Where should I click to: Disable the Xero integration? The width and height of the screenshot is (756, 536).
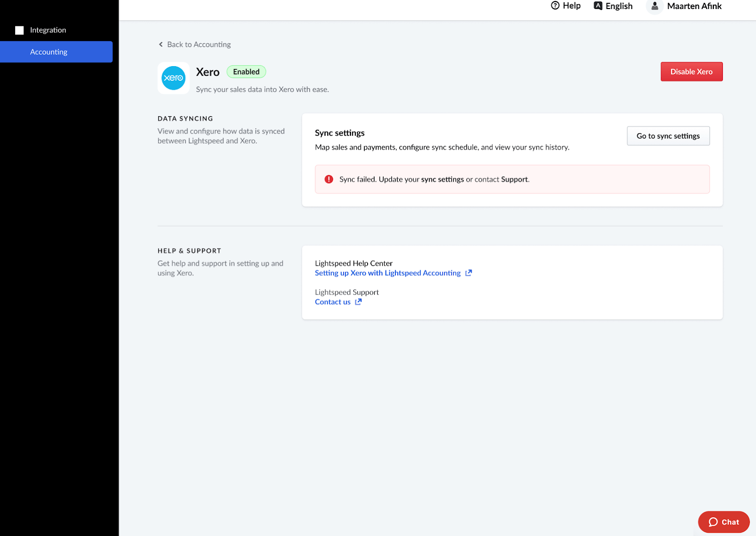pos(691,71)
